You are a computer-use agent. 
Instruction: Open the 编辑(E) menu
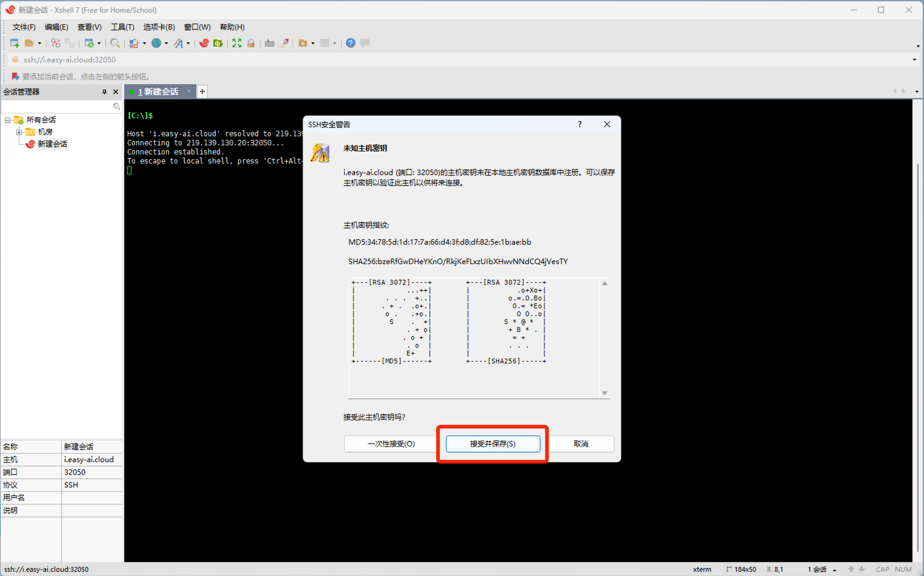click(56, 27)
